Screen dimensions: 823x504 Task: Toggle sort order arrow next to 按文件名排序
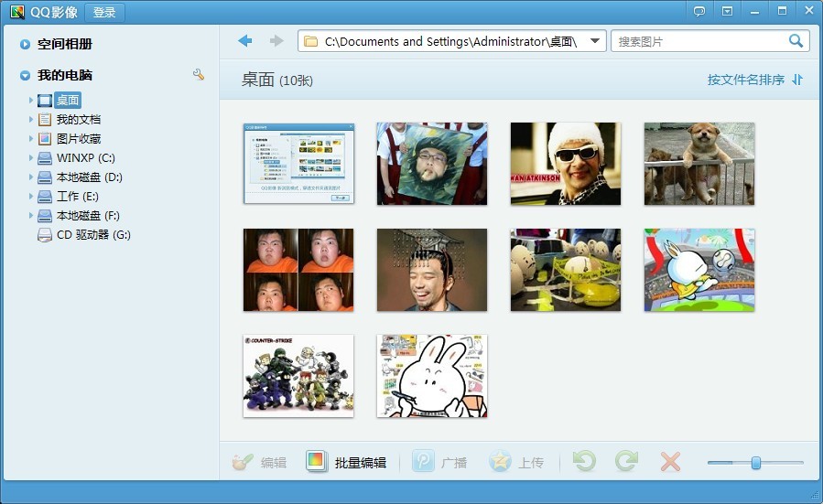point(797,80)
